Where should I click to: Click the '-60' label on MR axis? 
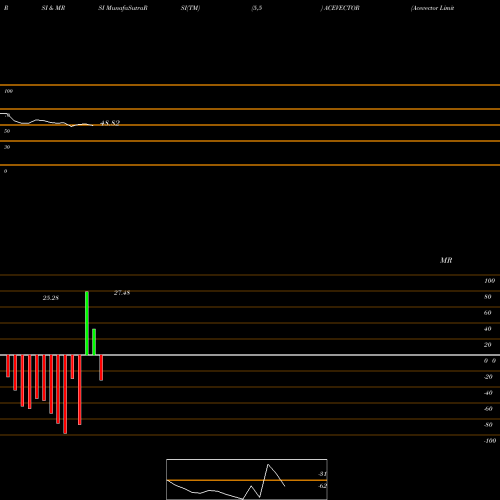(488, 409)
